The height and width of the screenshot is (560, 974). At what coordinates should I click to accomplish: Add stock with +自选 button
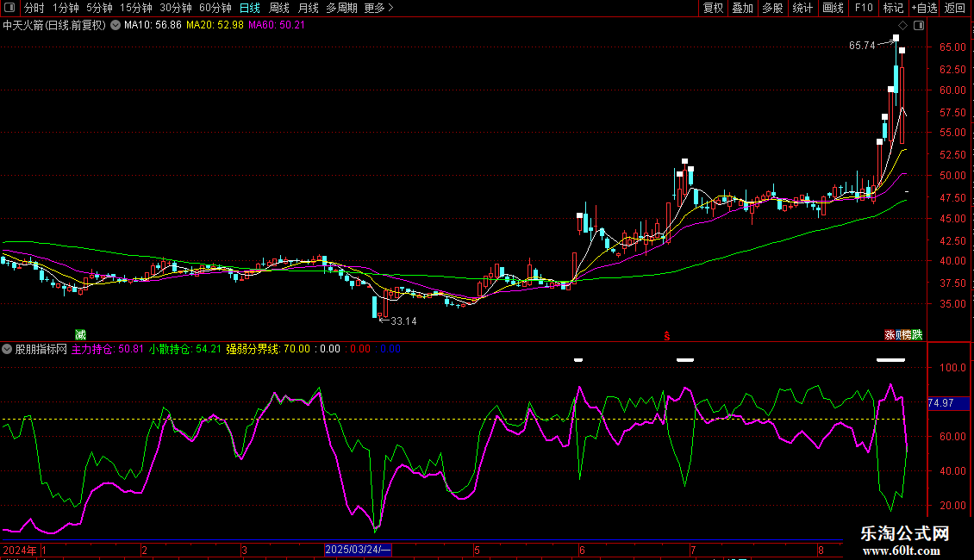pos(924,8)
